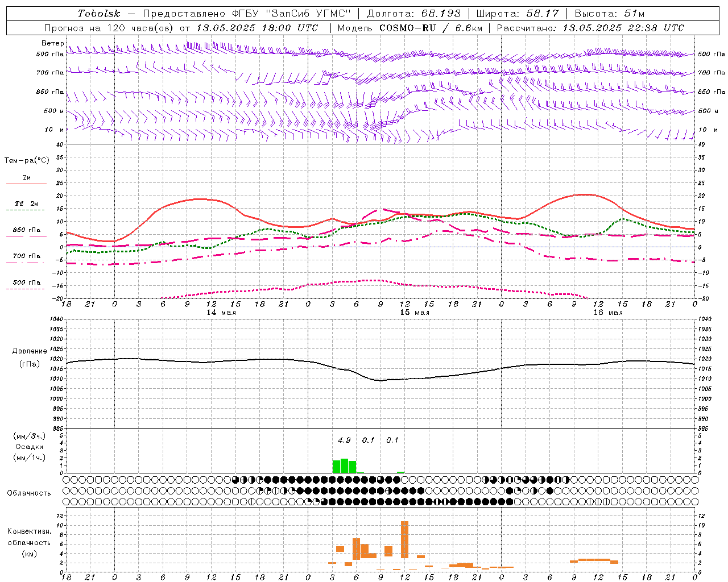Click the 'Конвективн.' convective cloud label
728x582 pixels.
pyautogui.click(x=29, y=531)
